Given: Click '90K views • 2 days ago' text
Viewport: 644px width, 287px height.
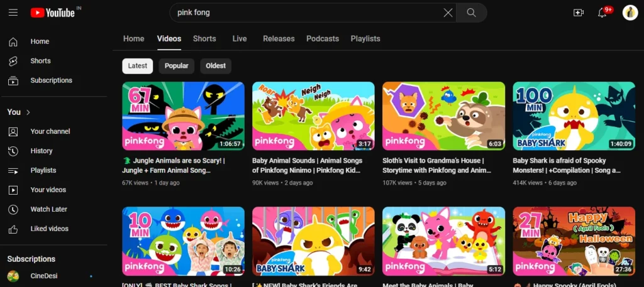Looking at the screenshot, I should (x=282, y=183).
